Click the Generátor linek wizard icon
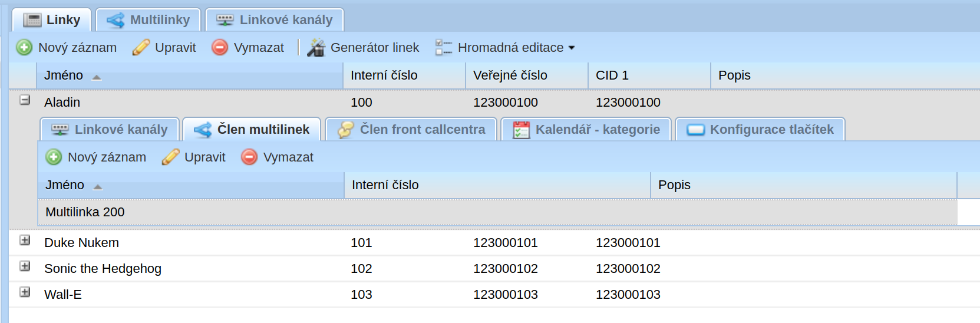Screen dimensions: 980x323 316,47
